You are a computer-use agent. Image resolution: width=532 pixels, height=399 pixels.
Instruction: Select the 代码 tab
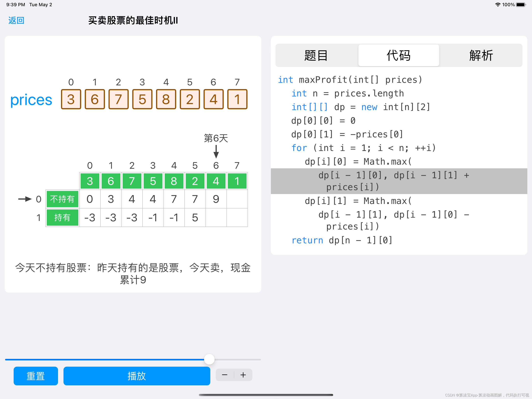point(399,56)
